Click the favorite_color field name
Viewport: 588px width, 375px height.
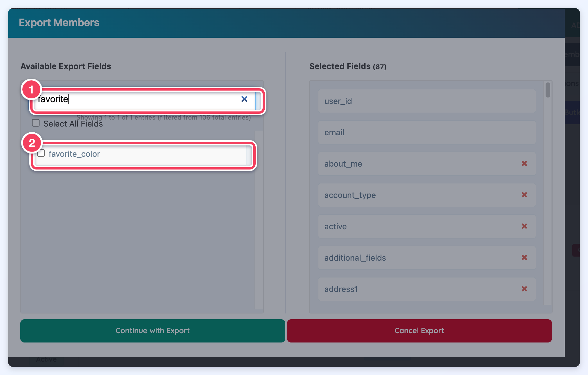(x=74, y=154)
